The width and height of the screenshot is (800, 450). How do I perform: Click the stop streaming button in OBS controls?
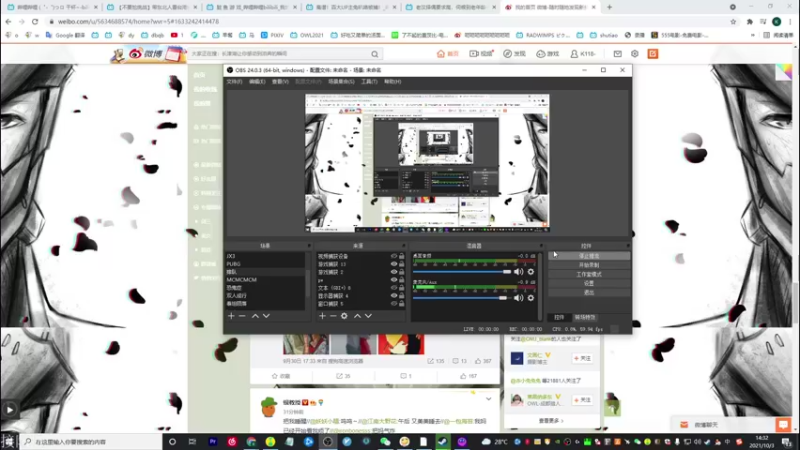589,256
